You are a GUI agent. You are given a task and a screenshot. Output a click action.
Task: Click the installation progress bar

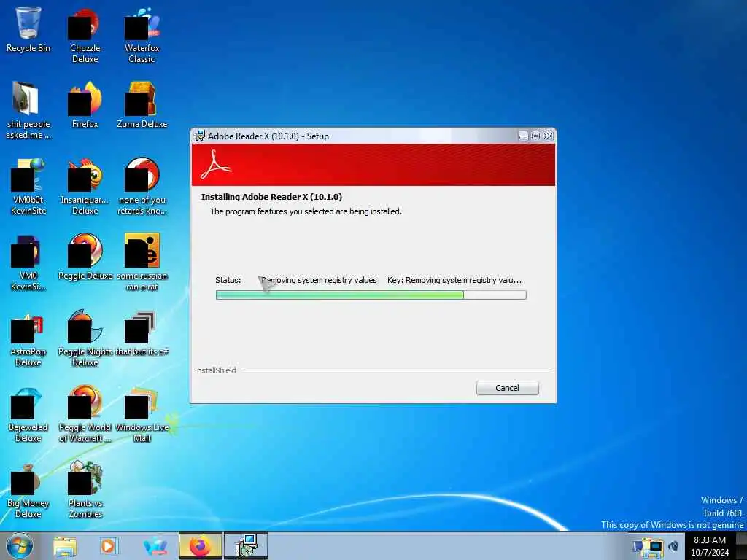coord(371,295)
